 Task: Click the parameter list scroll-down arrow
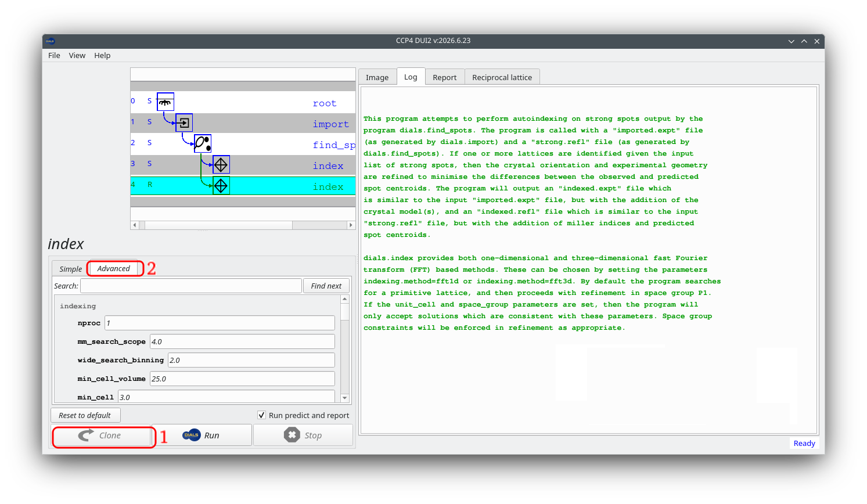345,398
